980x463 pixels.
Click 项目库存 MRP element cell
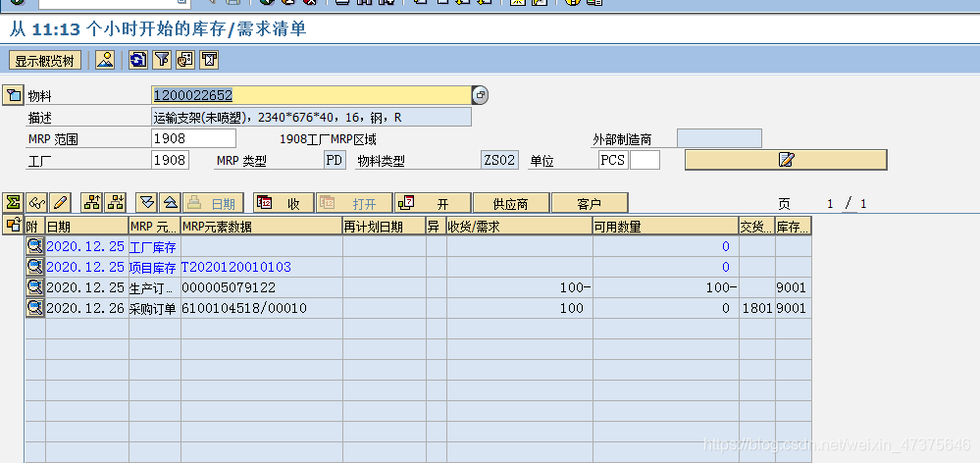click(x=155, y=267)
